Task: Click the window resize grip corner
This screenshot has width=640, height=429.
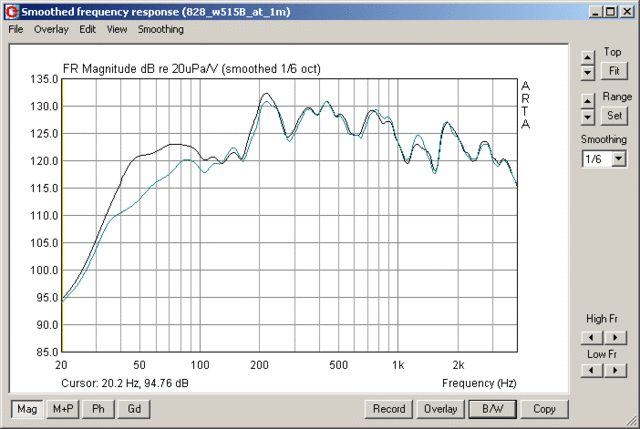Action: coord(632,421)
